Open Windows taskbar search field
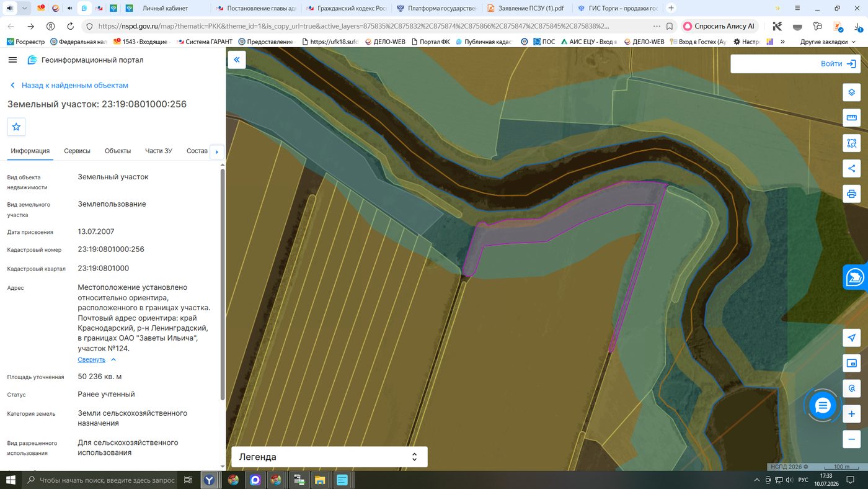 [x=102, y=480]
